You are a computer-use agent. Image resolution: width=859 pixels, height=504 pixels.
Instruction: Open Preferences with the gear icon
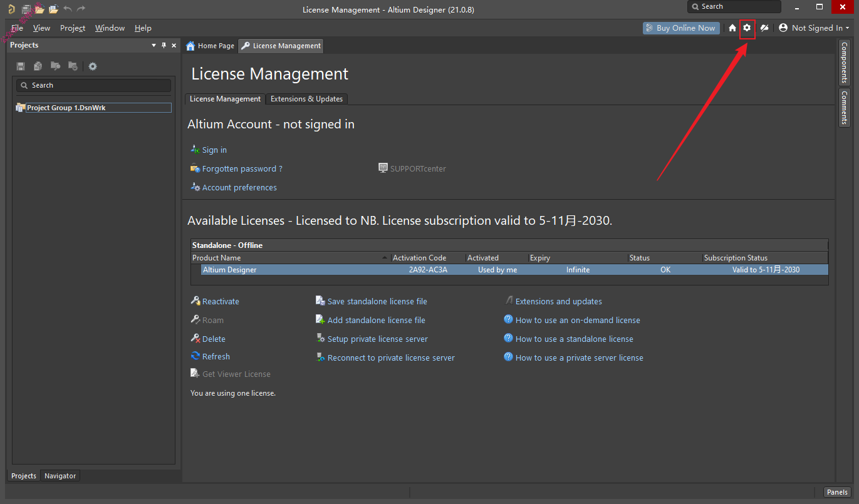click(747, 28)
